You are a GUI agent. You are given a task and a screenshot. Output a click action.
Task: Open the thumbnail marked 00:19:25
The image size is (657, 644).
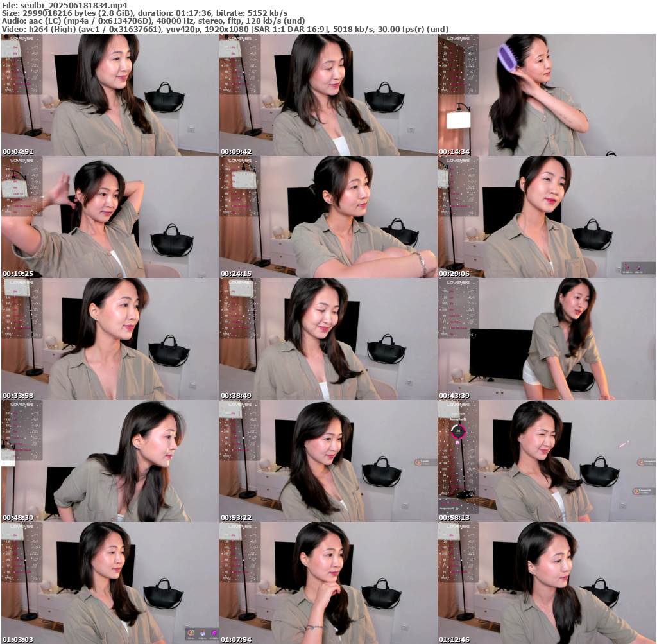click(110, 217)
